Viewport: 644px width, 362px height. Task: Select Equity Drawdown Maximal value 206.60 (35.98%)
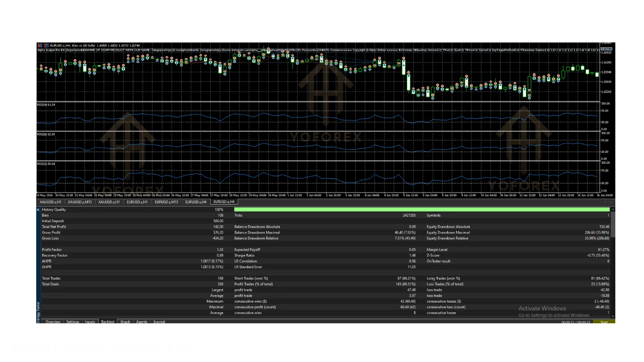(x=597, y=233)
